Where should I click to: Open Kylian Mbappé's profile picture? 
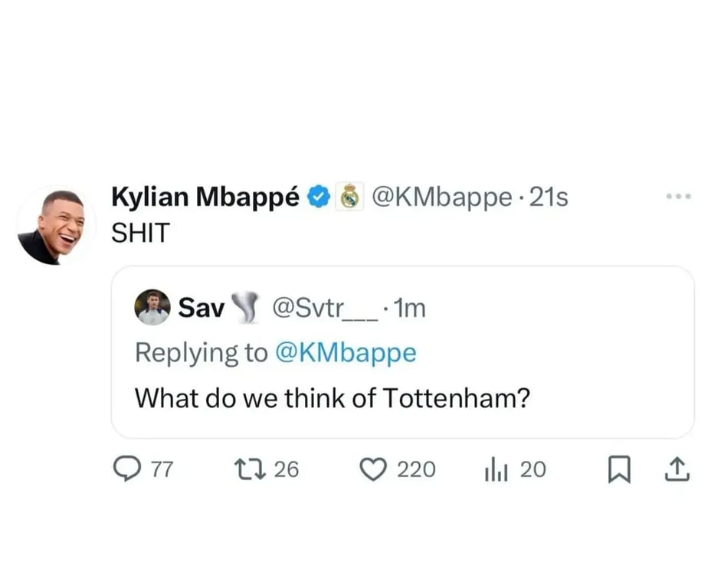(55, 225)
